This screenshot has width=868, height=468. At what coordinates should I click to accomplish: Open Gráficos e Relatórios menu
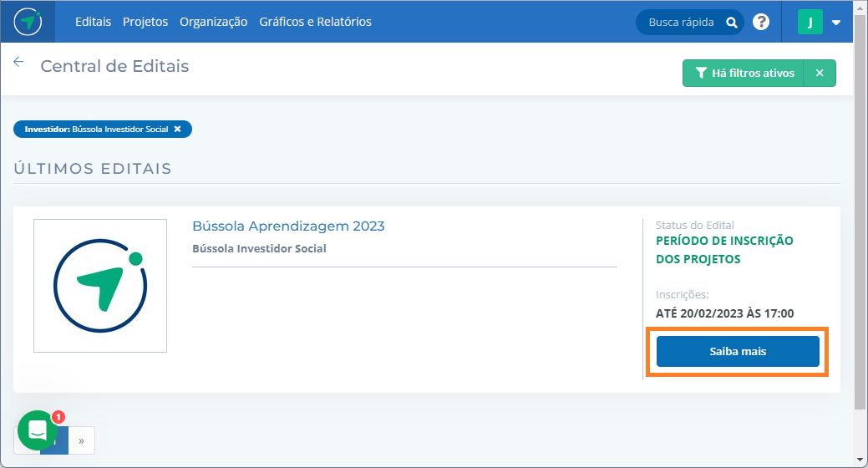pyautogui.click(x=315, y=22)
